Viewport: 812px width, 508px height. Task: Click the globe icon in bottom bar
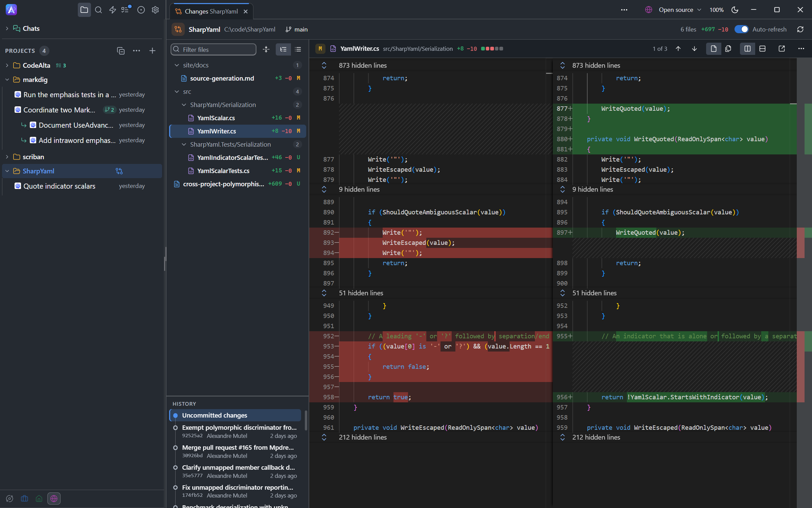[x=54, y=499]
